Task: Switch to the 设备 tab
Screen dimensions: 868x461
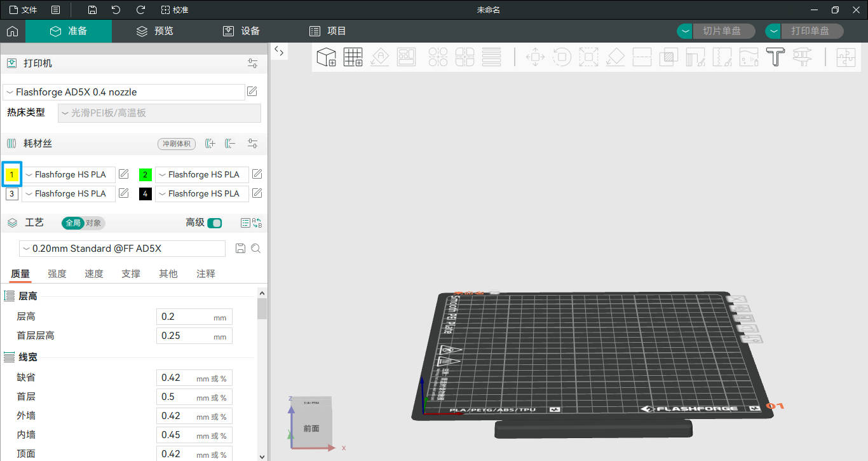Action: [241, 31]
